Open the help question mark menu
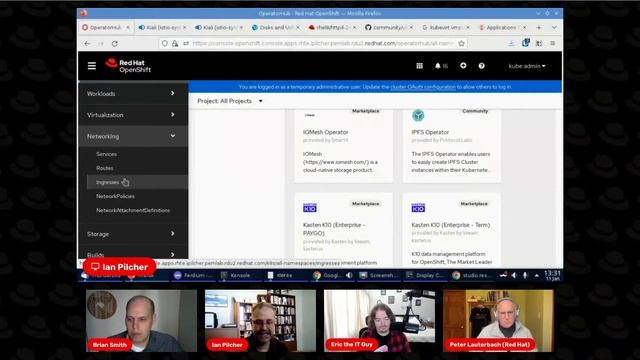This screenshot has width=640, height=360. (482, 66)
